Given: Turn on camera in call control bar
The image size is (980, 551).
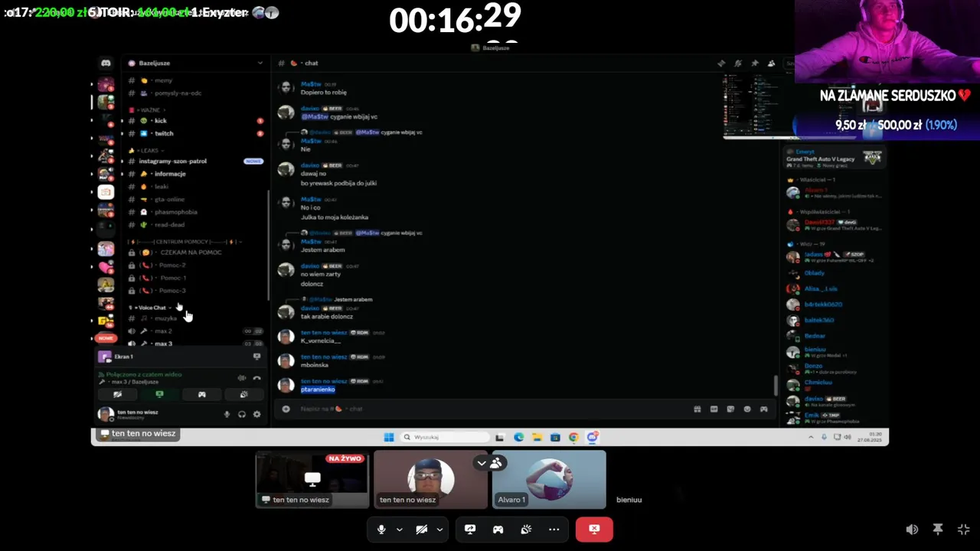Looking at the screenshot, I should (x=421, y=529).
